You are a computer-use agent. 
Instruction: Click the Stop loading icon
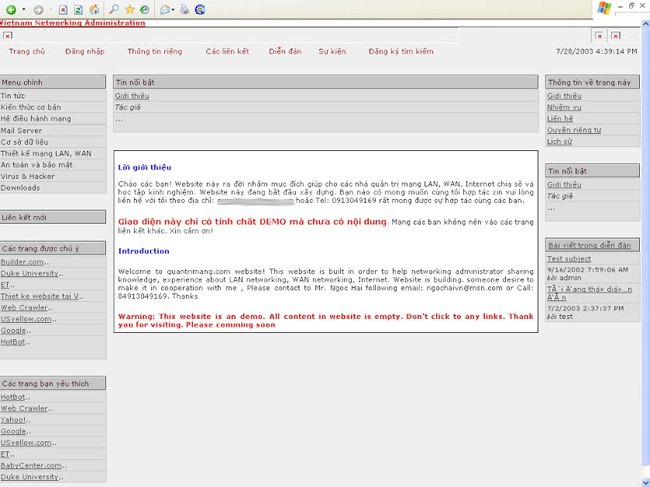(x=64, y=9)
